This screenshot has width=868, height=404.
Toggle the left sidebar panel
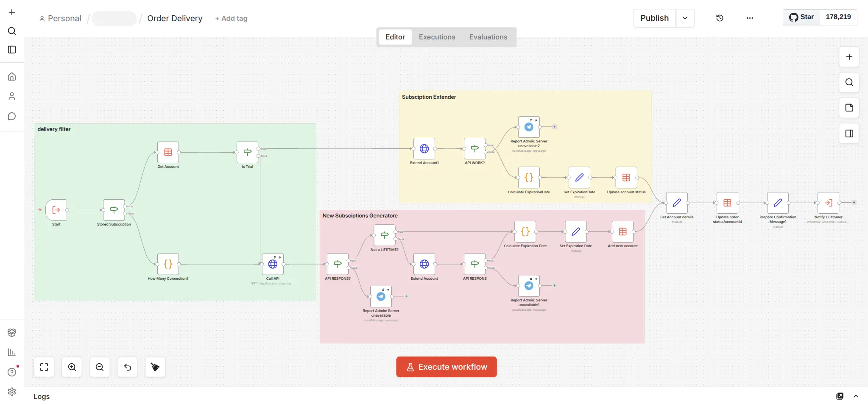point(12,50)
